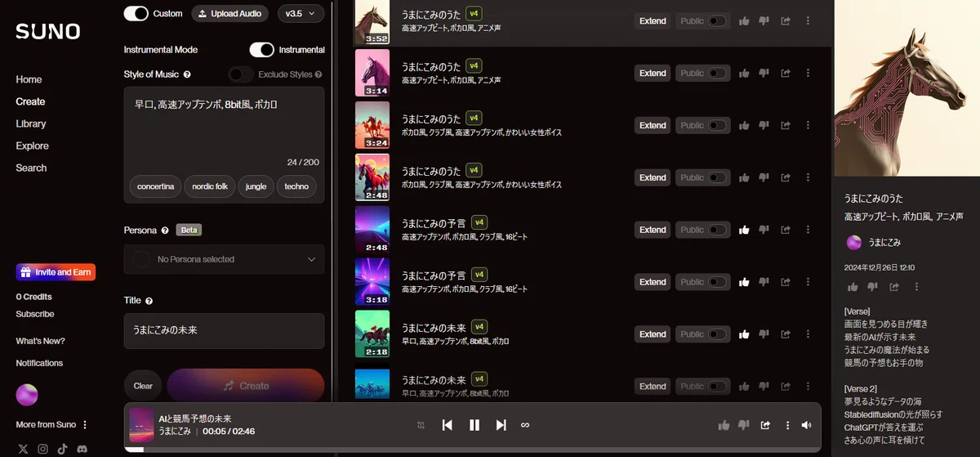The height and width of the screenshot is (457, 980).
Task: Dislike the 3:52 うまにこみのうた track
Action: coord(764,21)
